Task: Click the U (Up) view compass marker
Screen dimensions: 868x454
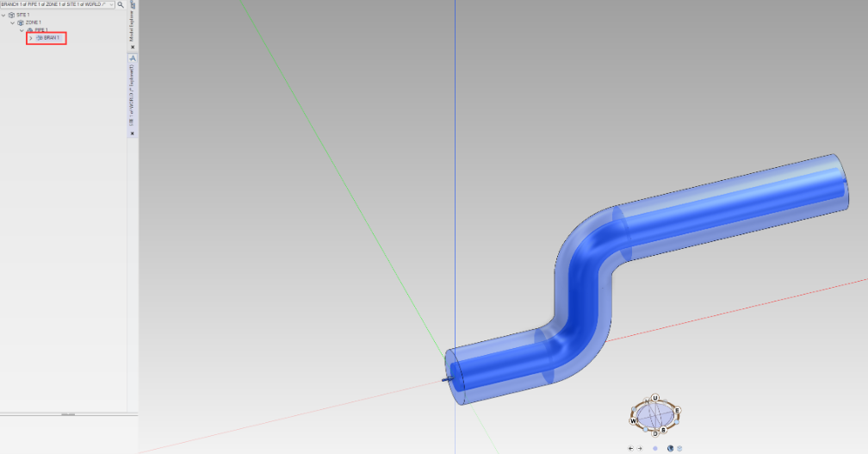Action: click(655, 398)
